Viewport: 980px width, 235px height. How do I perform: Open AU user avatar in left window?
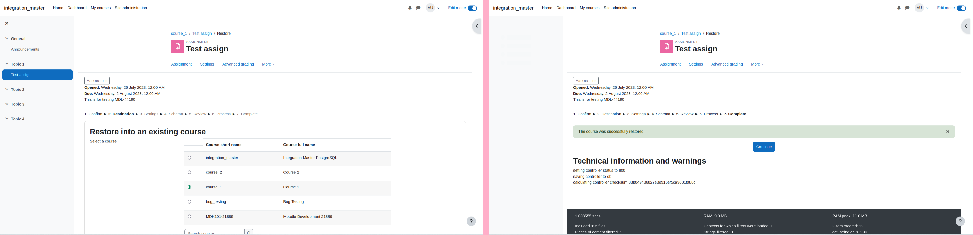point(430,8)
